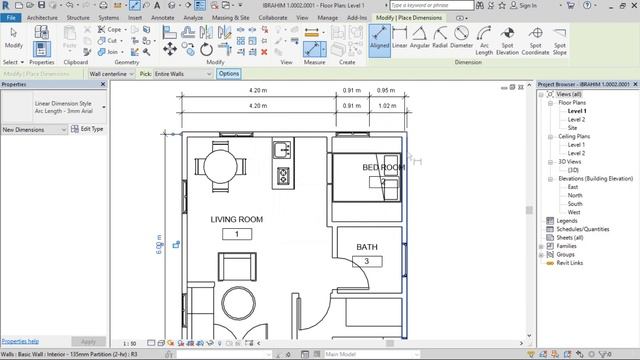Click the Help question mark icon

[x=587, y=5]
